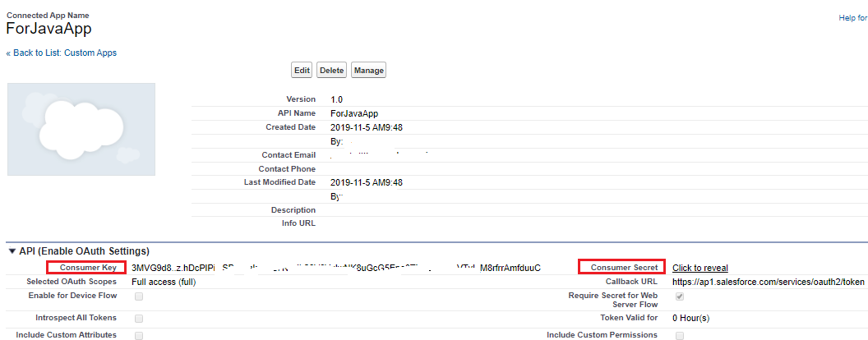Click the Contact Email label
868x340 pixels.
point(289,154)
